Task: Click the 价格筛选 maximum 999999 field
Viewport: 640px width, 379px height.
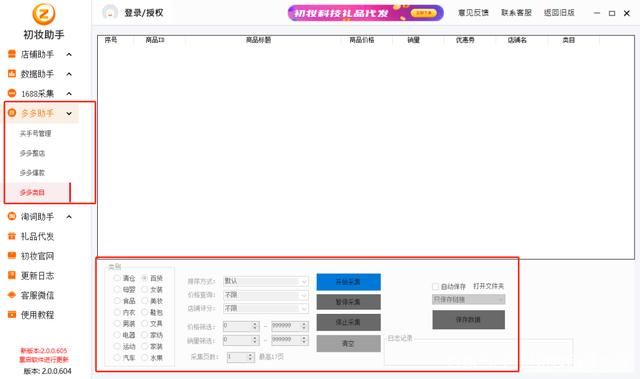Action: tap(290, 326)
